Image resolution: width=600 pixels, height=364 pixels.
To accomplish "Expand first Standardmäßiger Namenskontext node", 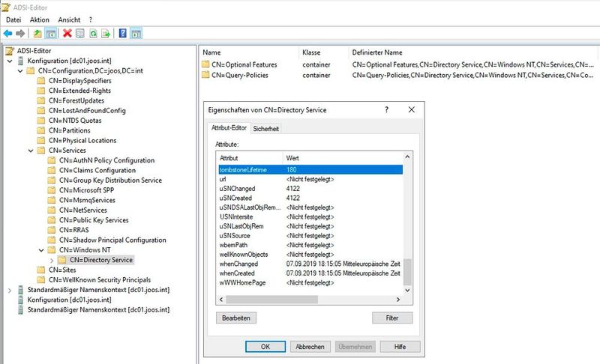I will click(10, 291).
